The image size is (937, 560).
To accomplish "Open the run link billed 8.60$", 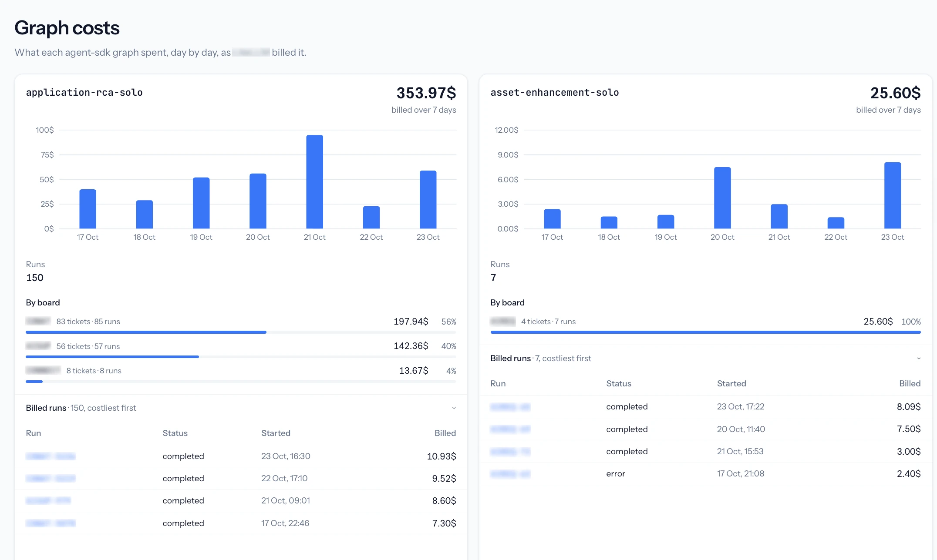I will [48, 501].
